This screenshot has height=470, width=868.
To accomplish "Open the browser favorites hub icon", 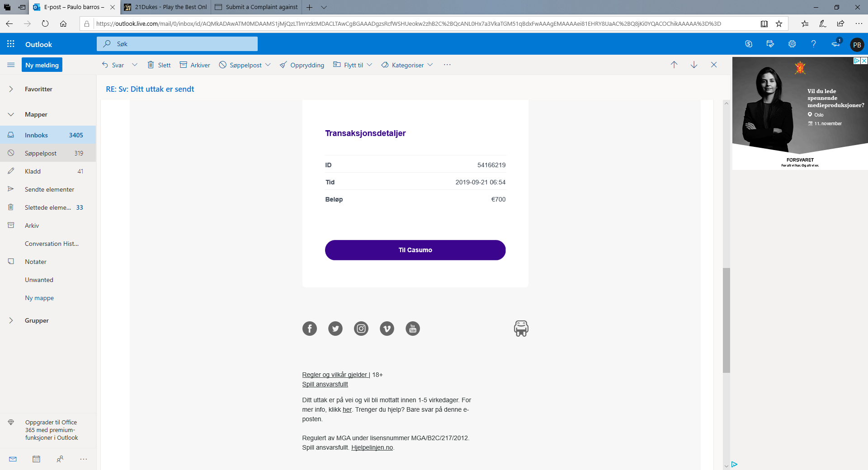I will coord(805,23).
